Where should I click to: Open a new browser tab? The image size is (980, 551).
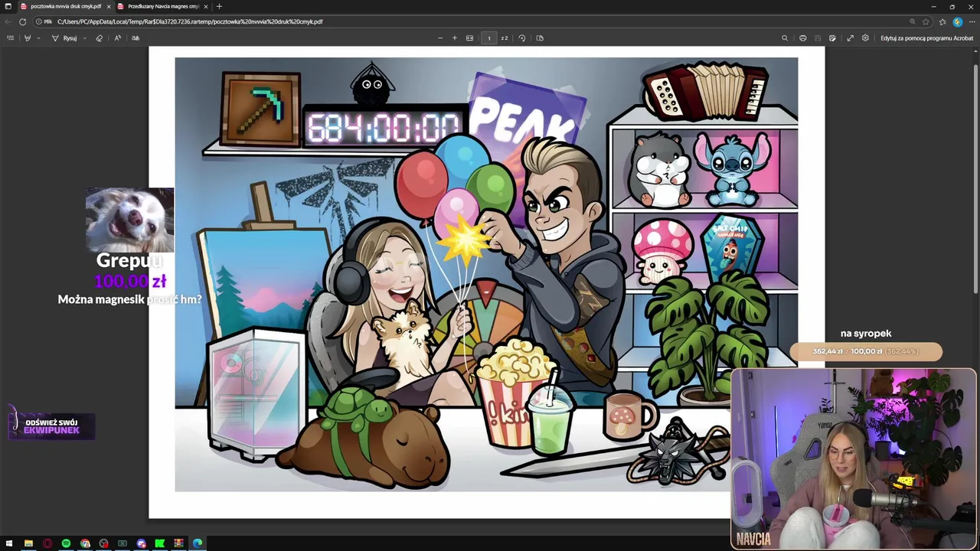click(219, 6)
